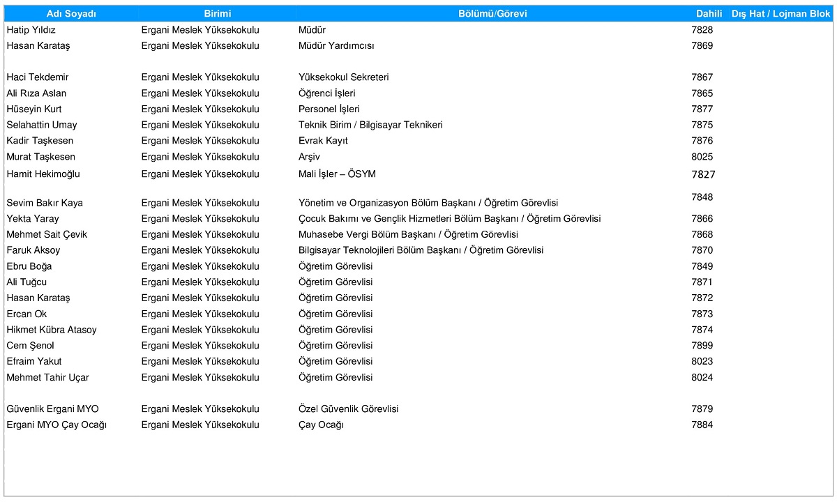
Task: Click extension number 8025
Action: click(x=702, y=157)
